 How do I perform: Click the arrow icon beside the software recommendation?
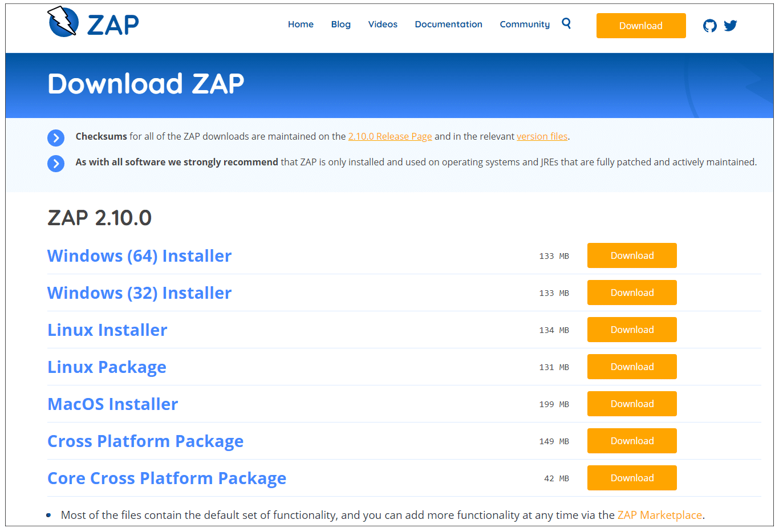click(56, 163)
